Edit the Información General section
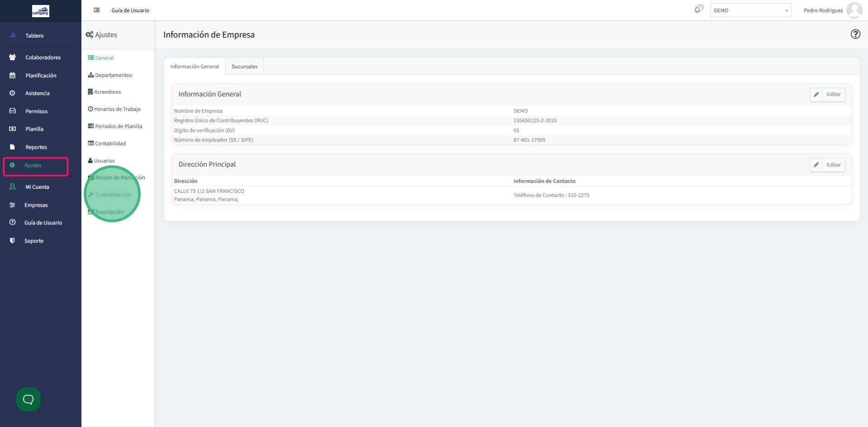 point(827,95)
